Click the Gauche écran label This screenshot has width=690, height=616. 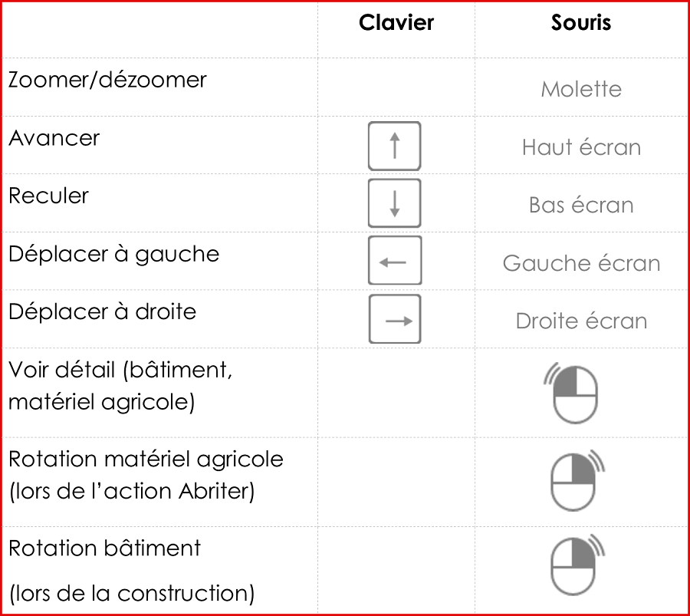[581, 263]
